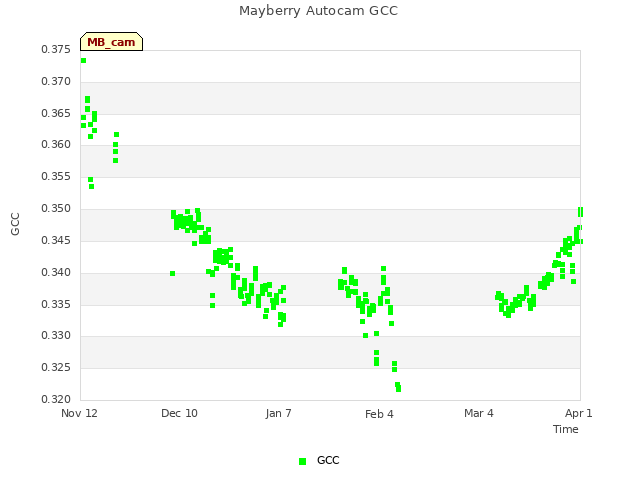Click the Mar 4 x-axis label
Image resolution: width=640 pixels, height=480 pixels.
tap(479, 413)
